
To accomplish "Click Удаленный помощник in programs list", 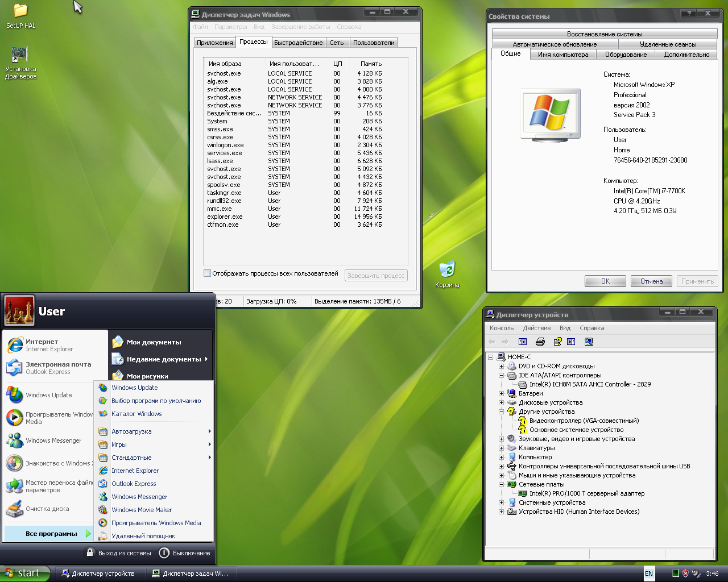I will click(x=154, y=536).
